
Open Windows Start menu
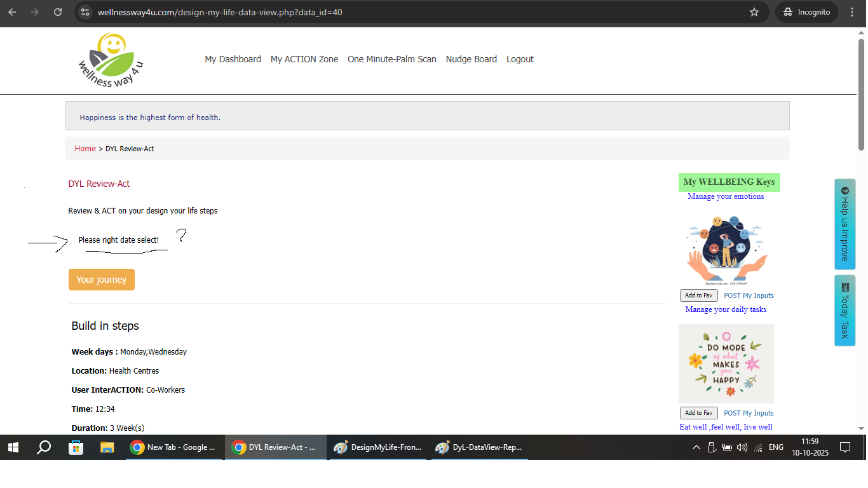pyautogui.click(x=13, y=447)
